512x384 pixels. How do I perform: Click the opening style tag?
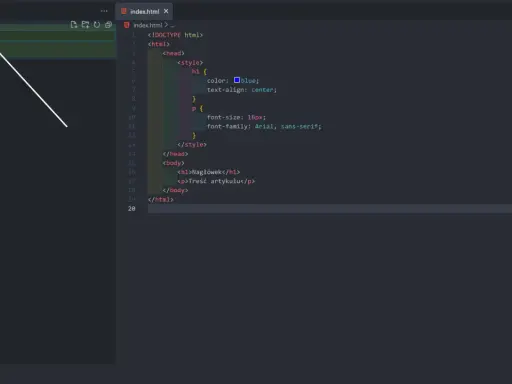pyautogui.click(x=190, y=63)
